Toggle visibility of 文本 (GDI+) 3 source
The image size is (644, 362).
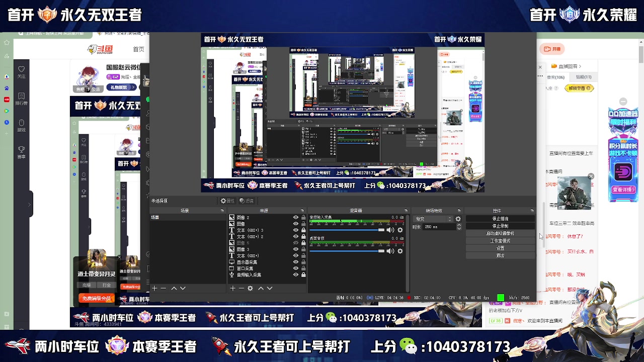tap(296, 230)
